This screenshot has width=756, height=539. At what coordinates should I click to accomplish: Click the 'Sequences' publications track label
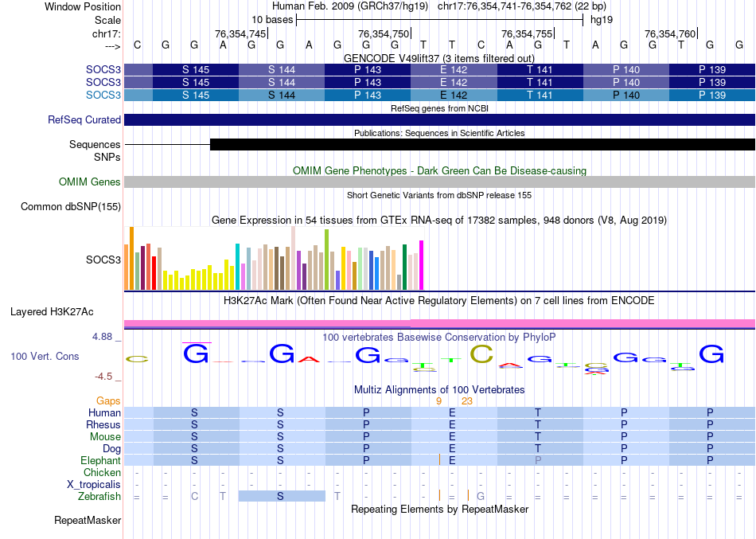[95, 144]
